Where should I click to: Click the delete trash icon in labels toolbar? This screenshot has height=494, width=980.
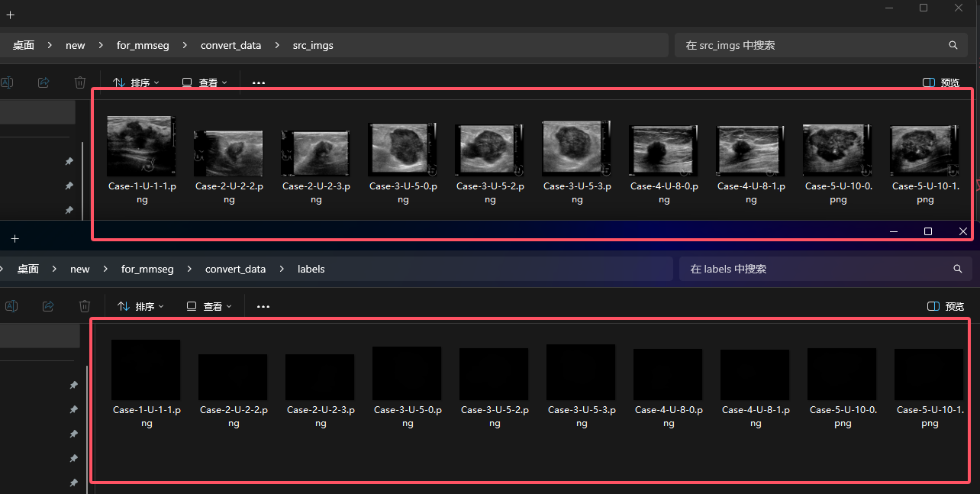click(85, 306)
